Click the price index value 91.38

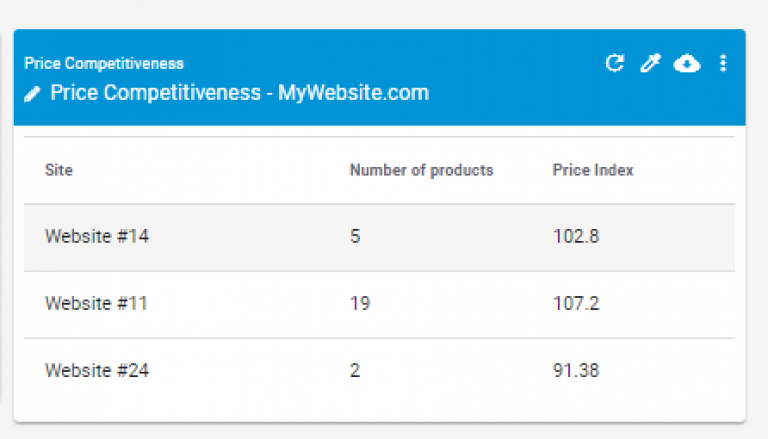pyautogui.click(x=576, y=371)
